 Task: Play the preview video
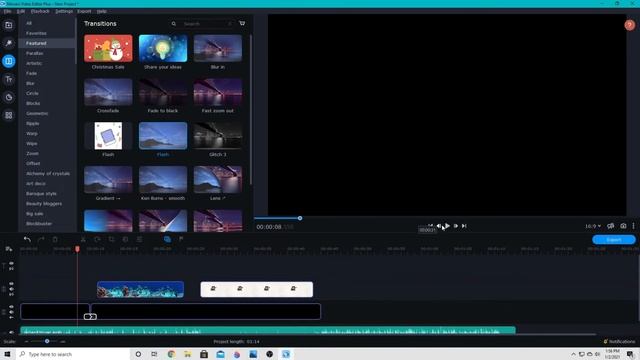[x=447, y=226]
